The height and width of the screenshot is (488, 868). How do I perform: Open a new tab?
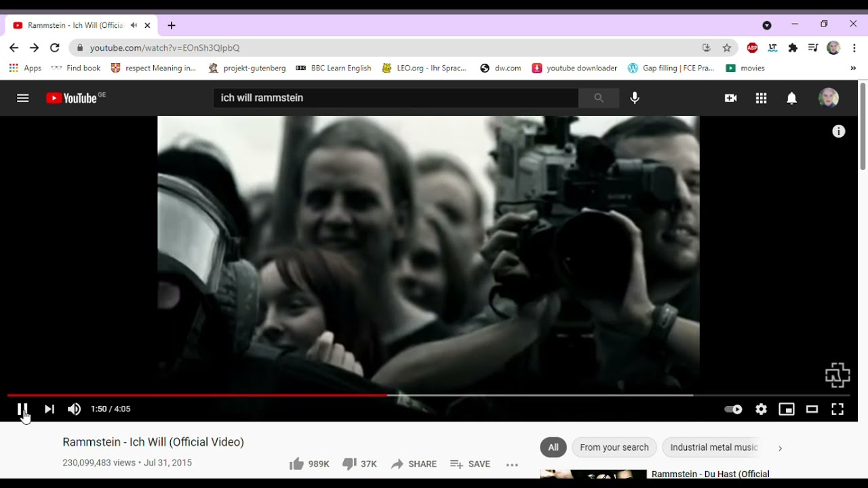[x=172, y=25]
